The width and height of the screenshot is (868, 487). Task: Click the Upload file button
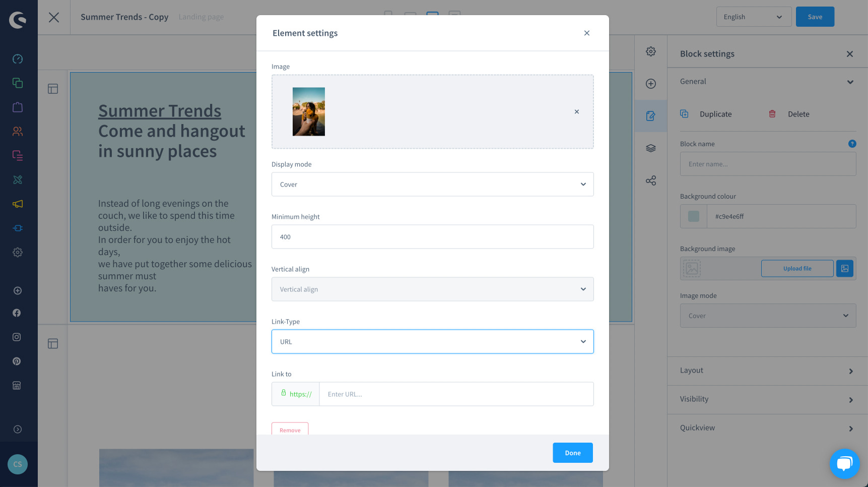point(797,269)
